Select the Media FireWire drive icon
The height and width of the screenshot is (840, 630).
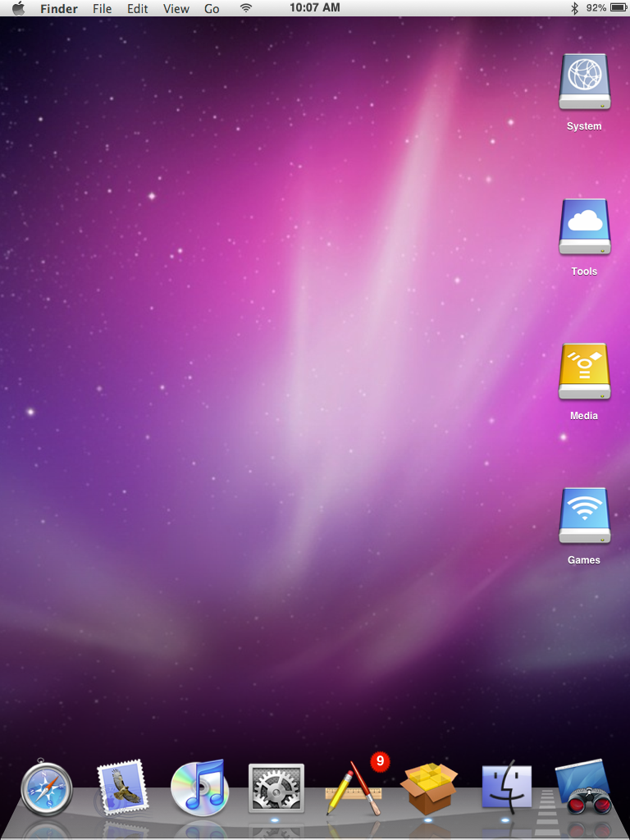[x=584, y=372]
